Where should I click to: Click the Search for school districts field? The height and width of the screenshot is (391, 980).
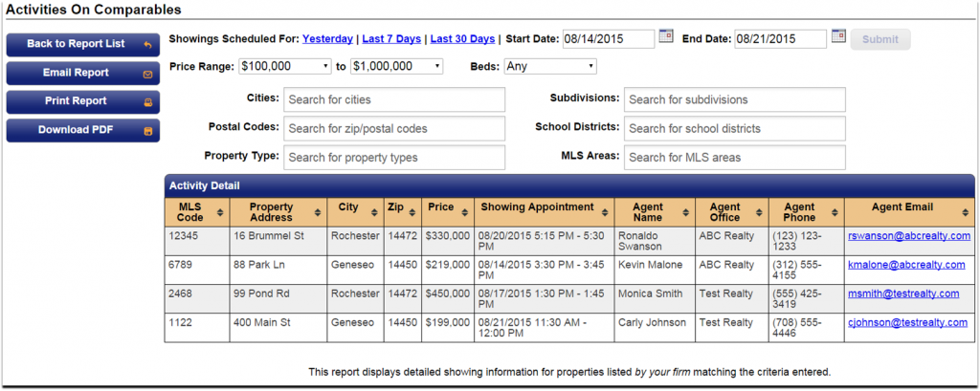pos(734,129)
